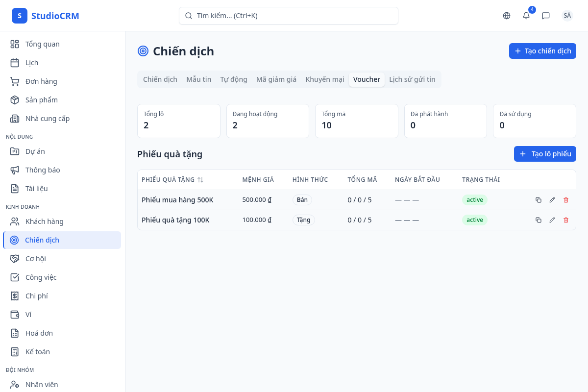This screenshot has width=588, height=392.
Task: Click the Tạo chiến dịch button
Action: click(x=542, y=51)
